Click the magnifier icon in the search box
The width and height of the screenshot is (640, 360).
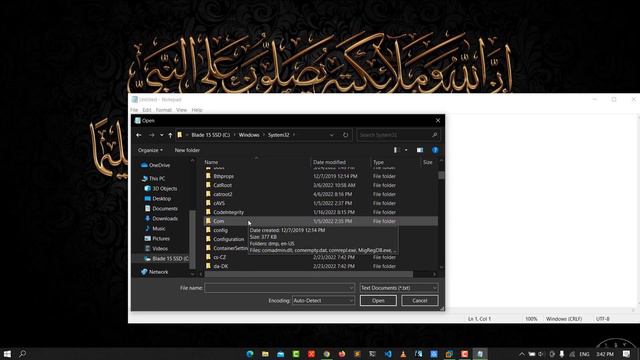[x=434, y=135]
